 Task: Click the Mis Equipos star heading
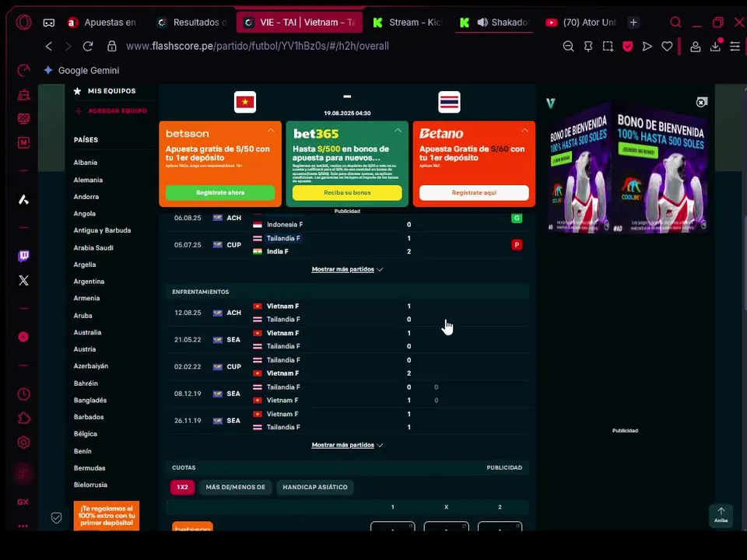[x=104, y=91]
